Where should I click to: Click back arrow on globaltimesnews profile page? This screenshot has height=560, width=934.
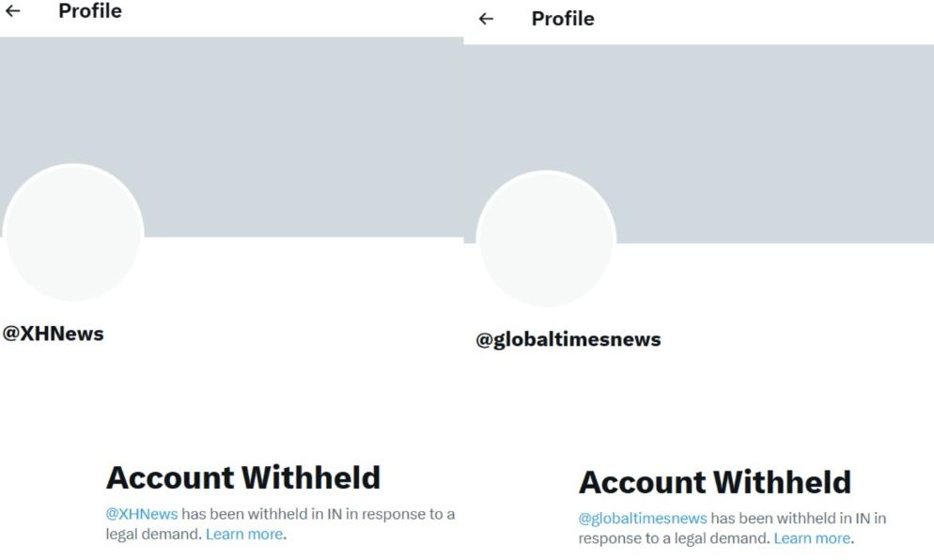tap(486, 19)
